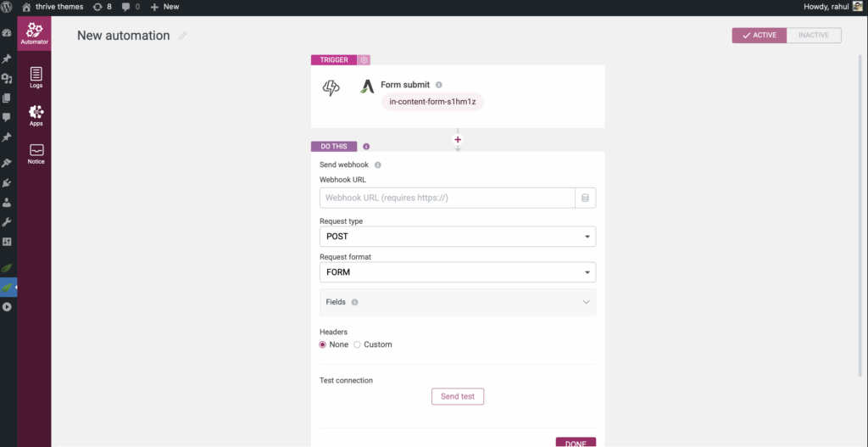Screen dimensions: 868x447
Task: Click the pencil icon to rename automation
Action: click(x=182, y=36)
